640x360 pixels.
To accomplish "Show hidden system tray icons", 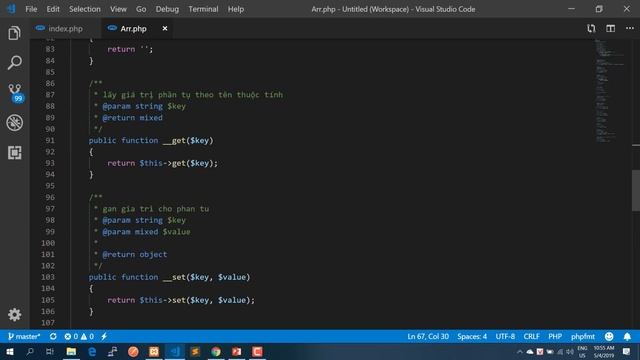I will [520, 351].
